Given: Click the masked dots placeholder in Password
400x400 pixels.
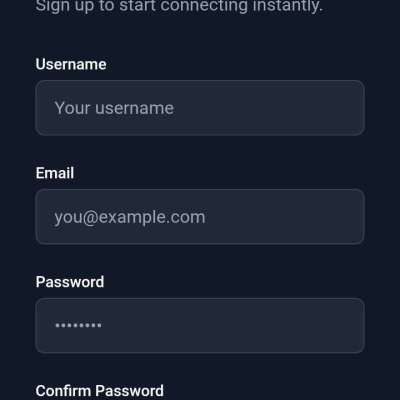Looking at the screenshot, I should [x=78, y=325].
